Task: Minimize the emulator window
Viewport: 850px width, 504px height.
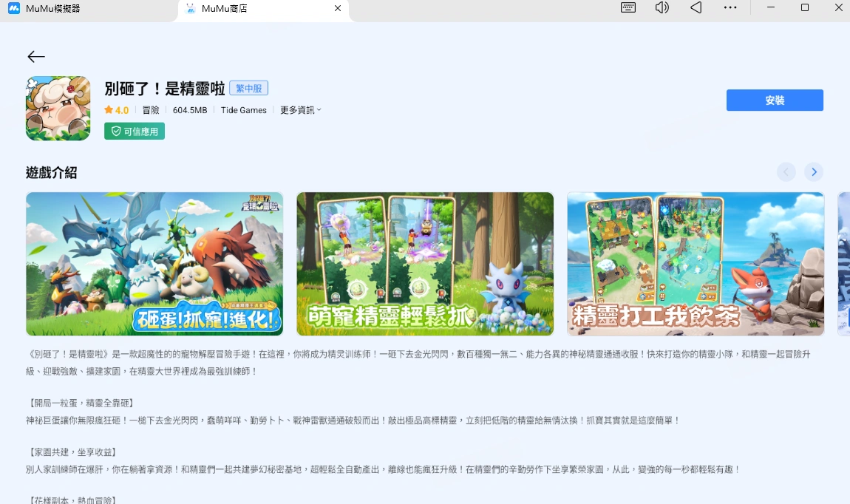Action: pyautogui.click(x=771, y=7)
